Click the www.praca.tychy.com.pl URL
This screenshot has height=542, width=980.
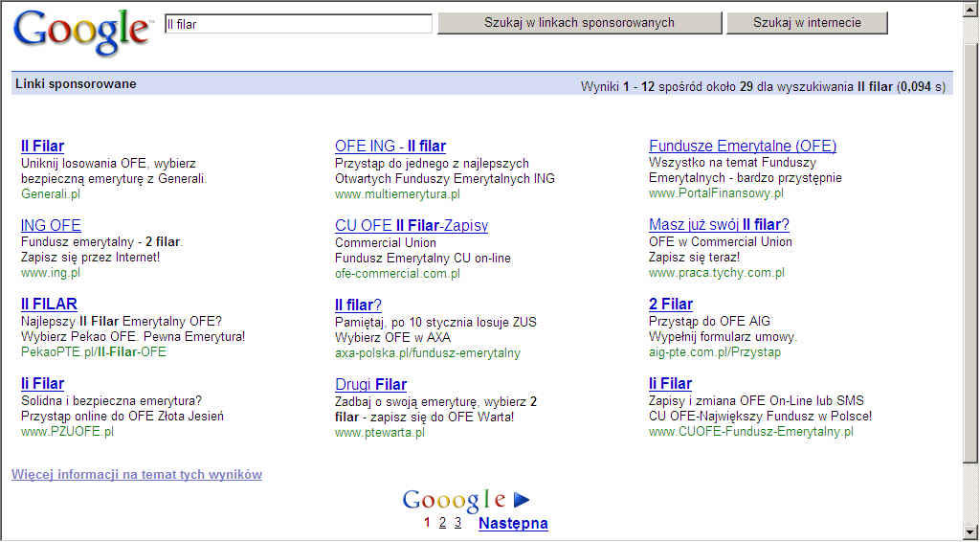pyautogui.click(x=717, y=273)
